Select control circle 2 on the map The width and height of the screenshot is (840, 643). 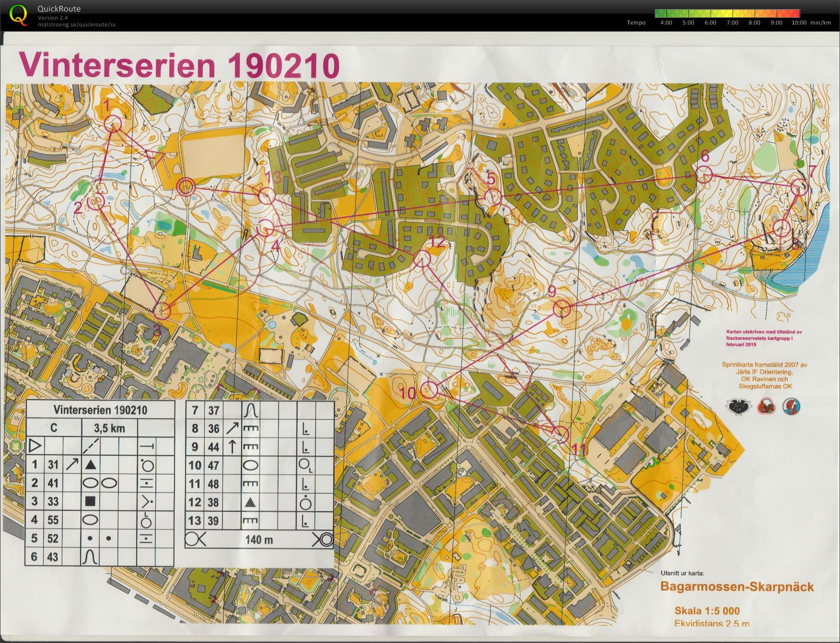coord(97,202)
